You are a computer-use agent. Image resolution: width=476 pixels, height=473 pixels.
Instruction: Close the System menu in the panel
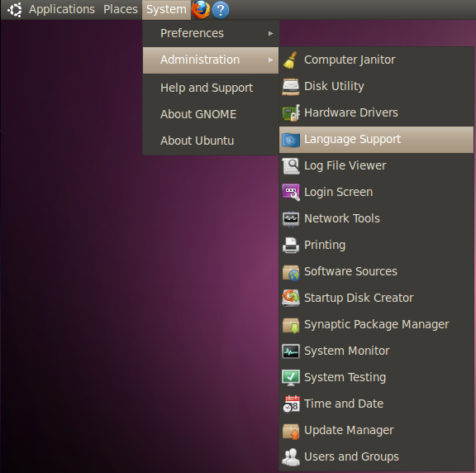pos(166,10)
